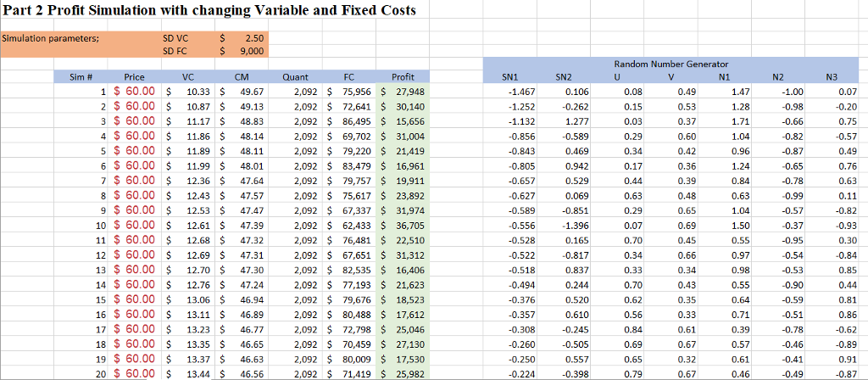
Task: Click the 'Sim #' column header
Action: [81, 77]
